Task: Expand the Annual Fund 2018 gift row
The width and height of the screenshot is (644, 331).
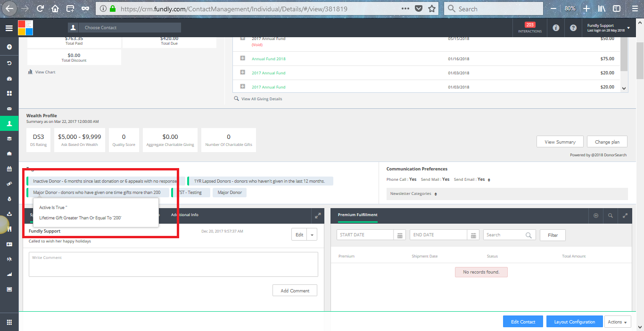Action: click(242, 58)
